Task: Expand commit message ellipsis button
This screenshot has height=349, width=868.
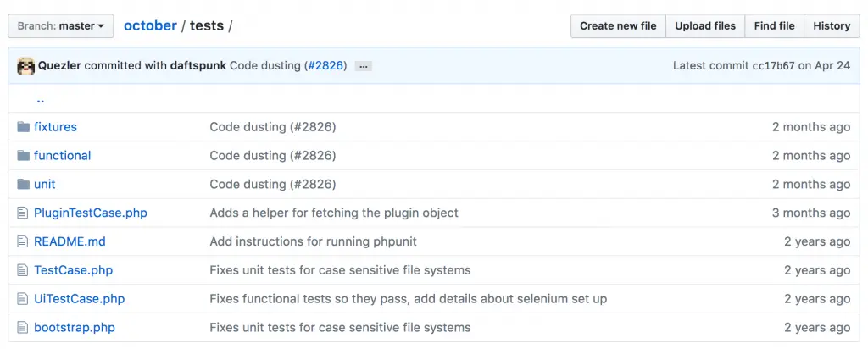Action: click(364, 66)
